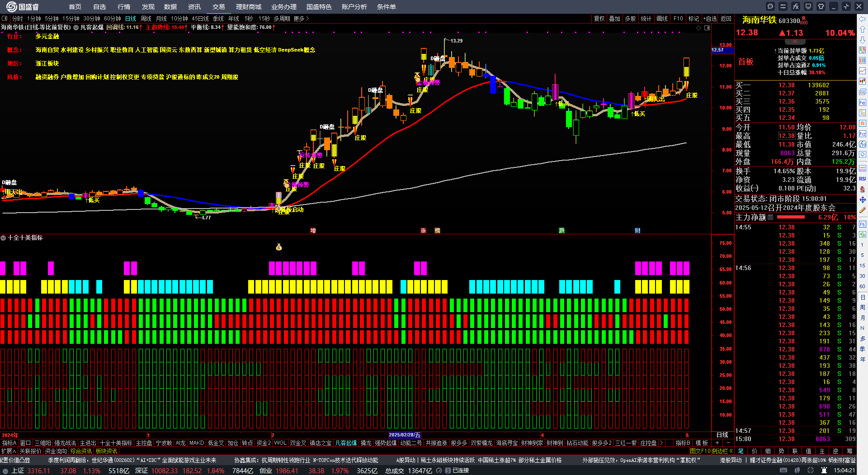This screenshot has width=868, height=475.
Task: Click the keyboard icon in status bar
Action: click(x=784, y=470)
